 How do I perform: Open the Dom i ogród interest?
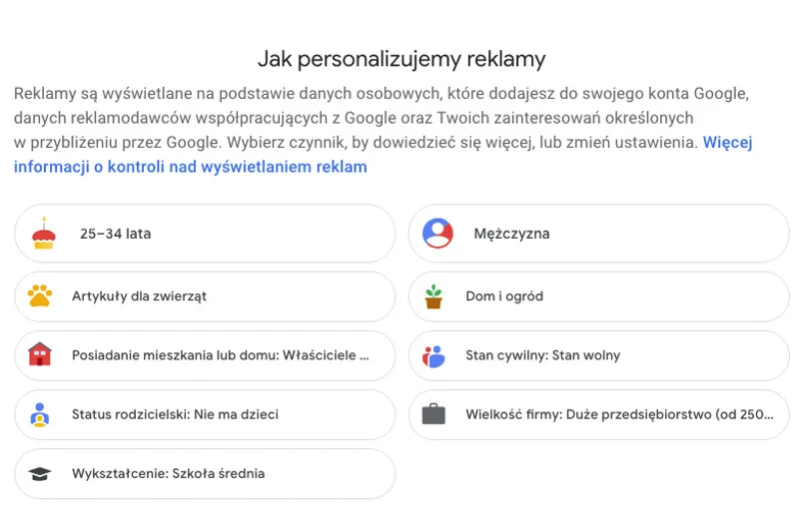(x=598, y=296)
